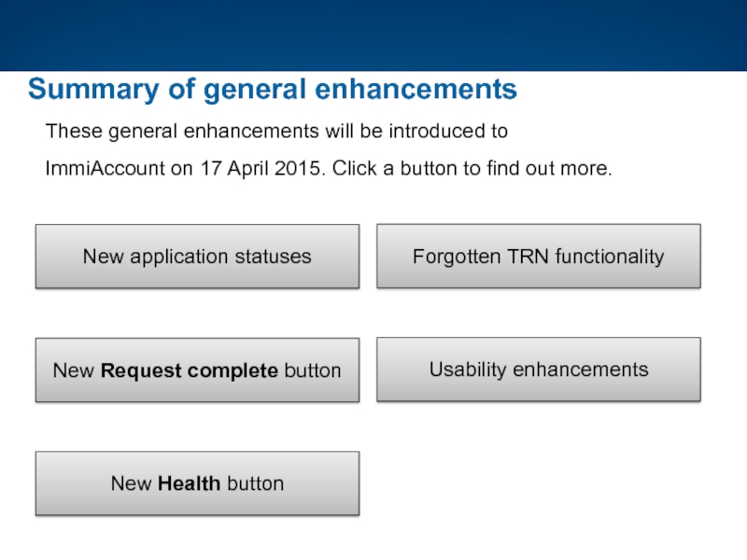The width and height of the screenshot is (747, 560).
Task: Click the dark blue header banner
Action: coord(373,35)
